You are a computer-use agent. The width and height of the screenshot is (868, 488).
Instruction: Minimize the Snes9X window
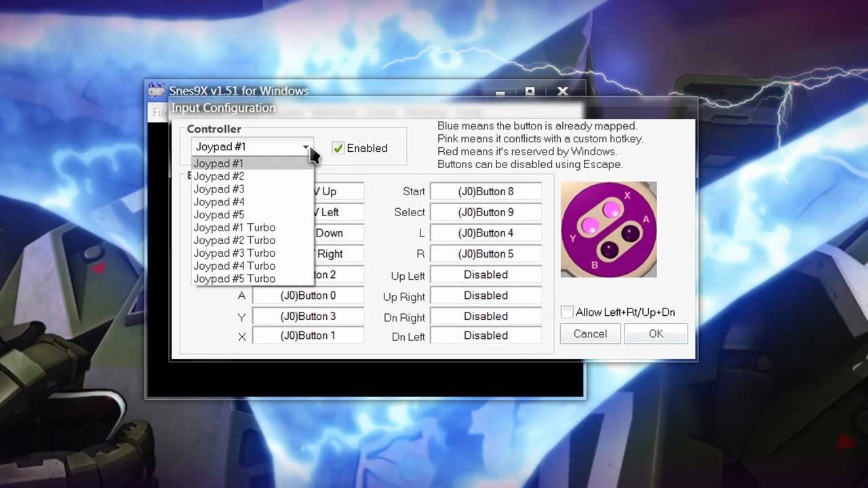point(500,91)
